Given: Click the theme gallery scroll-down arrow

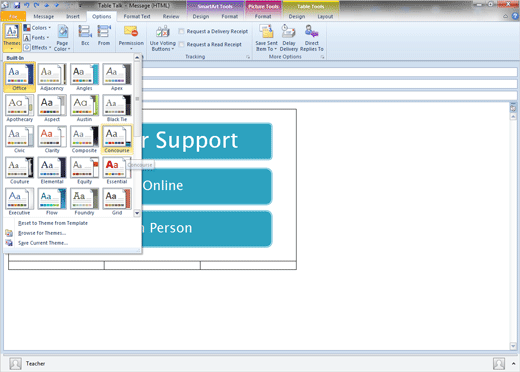Looking at the screenshot, I should 137,213.
